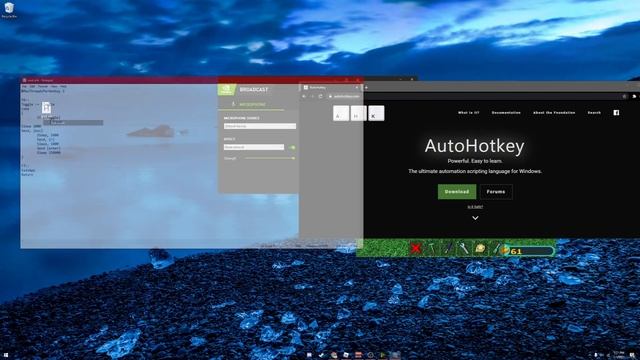Open the Format menu in Notepad
Image resolution: width=640 pixels, height=360 pixels.
[x=43, y=87]
